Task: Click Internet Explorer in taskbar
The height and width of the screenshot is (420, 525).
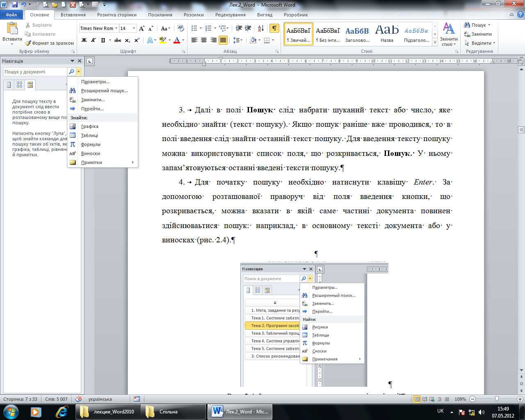Action: (x=62, y=411)
